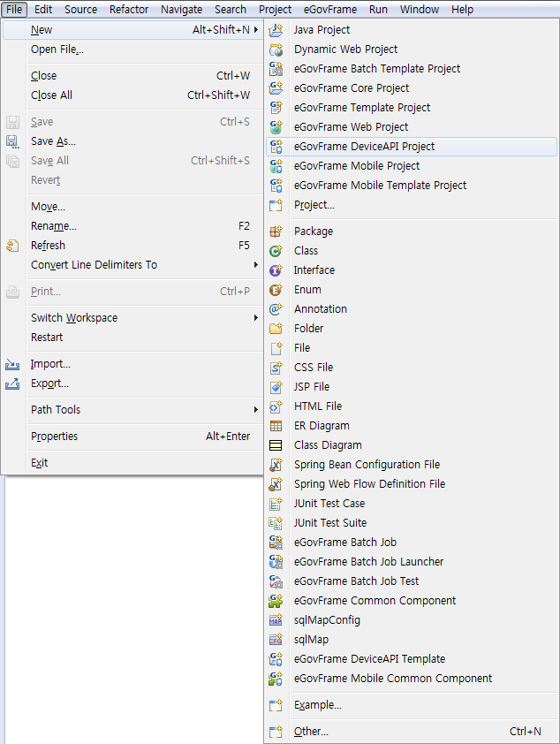Click the green Class icon

coord(276,251)
